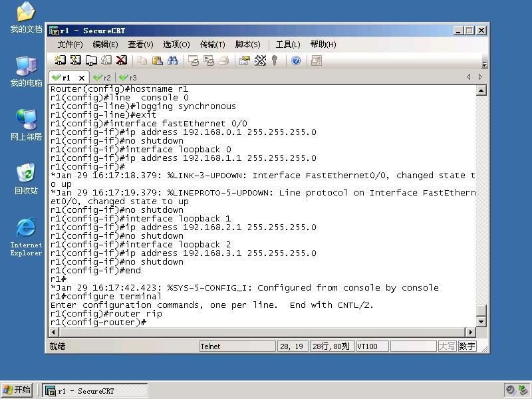Image resolution: width=532 pixels, height=399 pixels.
Task: Click r1 - SecureCRT taskbar button
Action: pyautogui.click(x=95, y=391)
